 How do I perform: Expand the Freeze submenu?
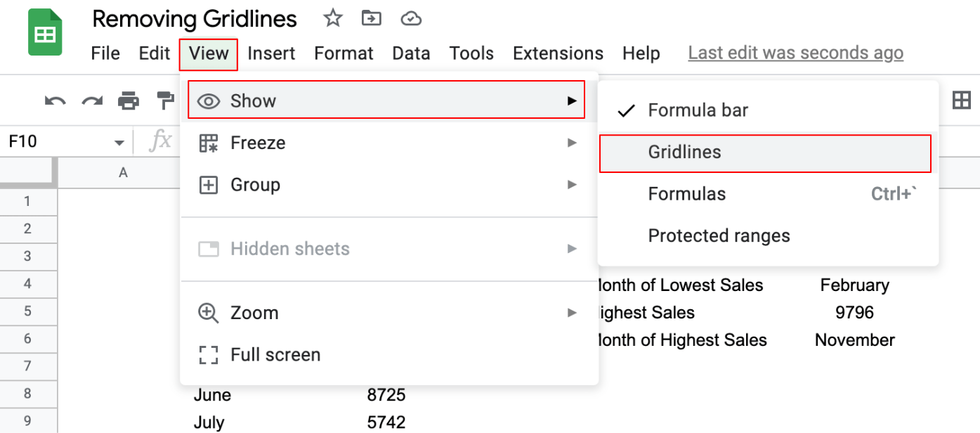pos(389,143)
